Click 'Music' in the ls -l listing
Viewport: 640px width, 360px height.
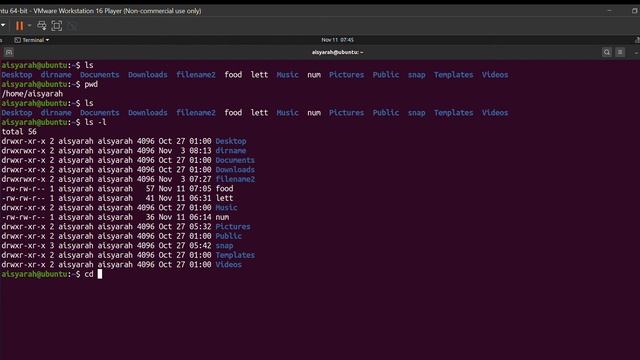pyautogui.click(x=226, y=208)
